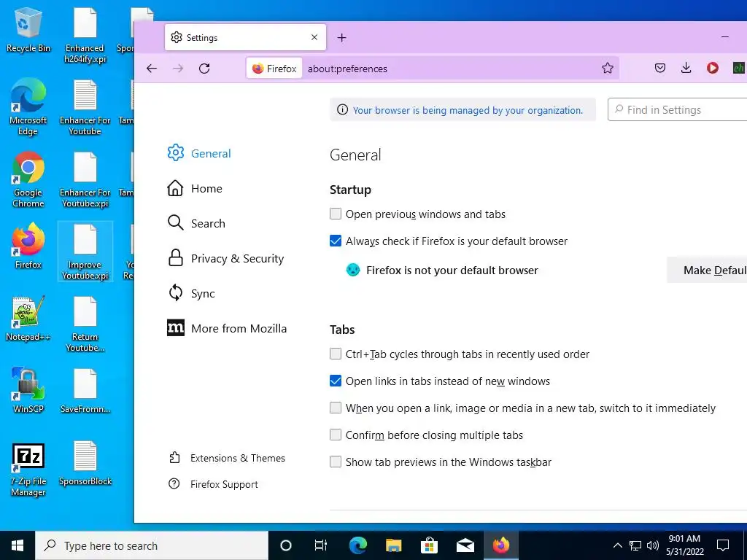
Task: Select the General settings category
Action: (199, 153)
